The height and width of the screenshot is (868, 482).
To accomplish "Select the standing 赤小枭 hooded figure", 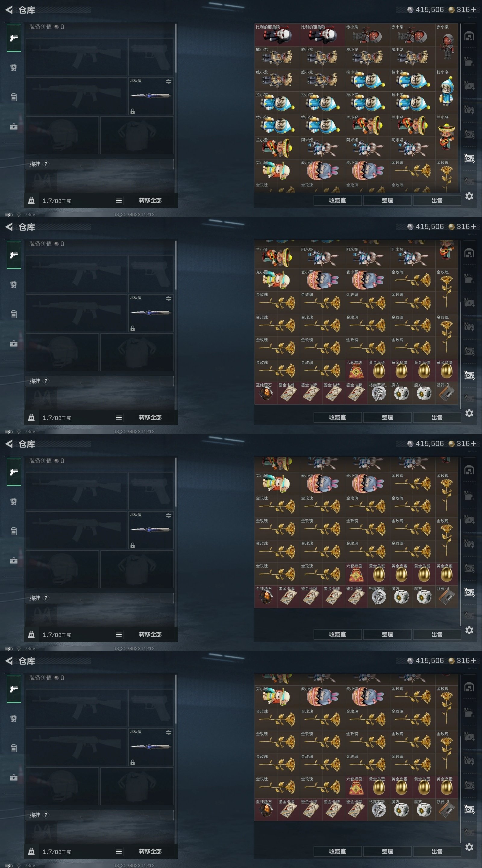I will (447, 46).
